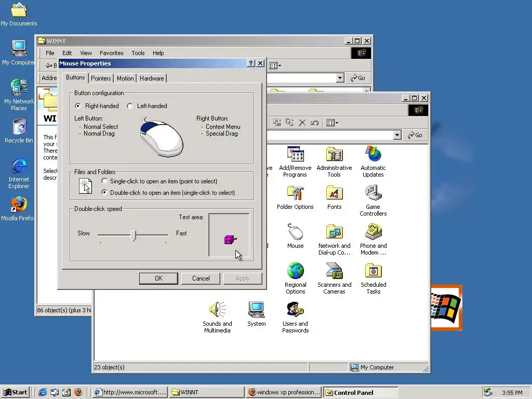Click the Start button

[15, 392]
